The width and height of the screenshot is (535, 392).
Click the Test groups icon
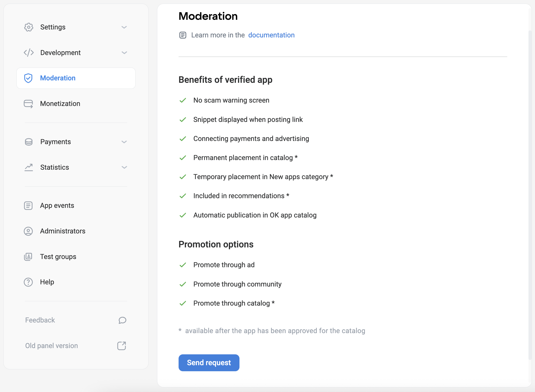click(28, 257)
